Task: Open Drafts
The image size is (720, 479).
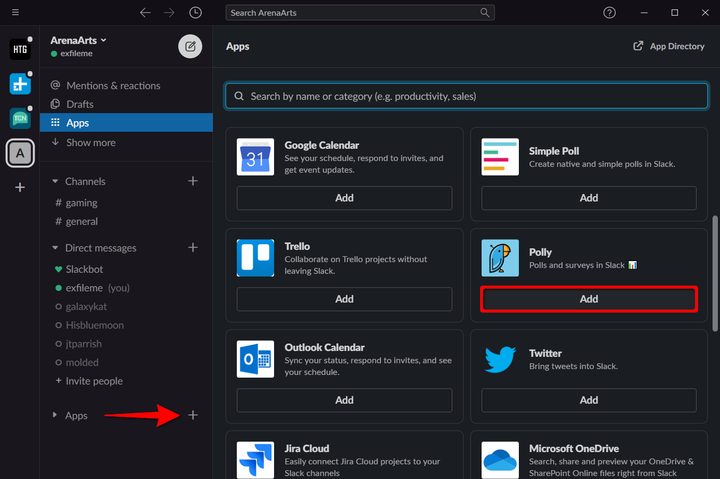Action: [126, 104]
